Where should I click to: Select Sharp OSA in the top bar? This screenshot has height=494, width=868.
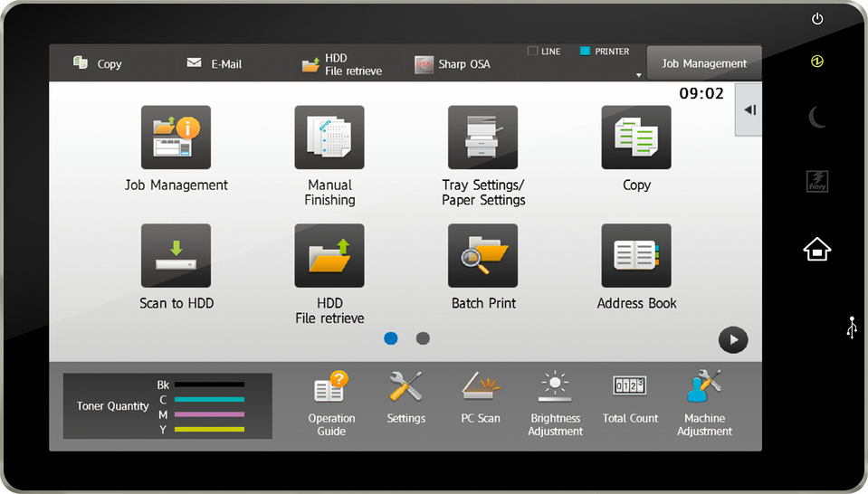(x=453, y=64)
